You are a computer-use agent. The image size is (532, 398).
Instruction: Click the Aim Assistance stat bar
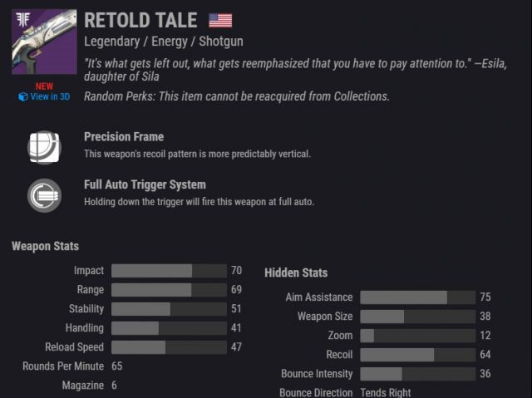pyautogui.click(x=417, y=297)
